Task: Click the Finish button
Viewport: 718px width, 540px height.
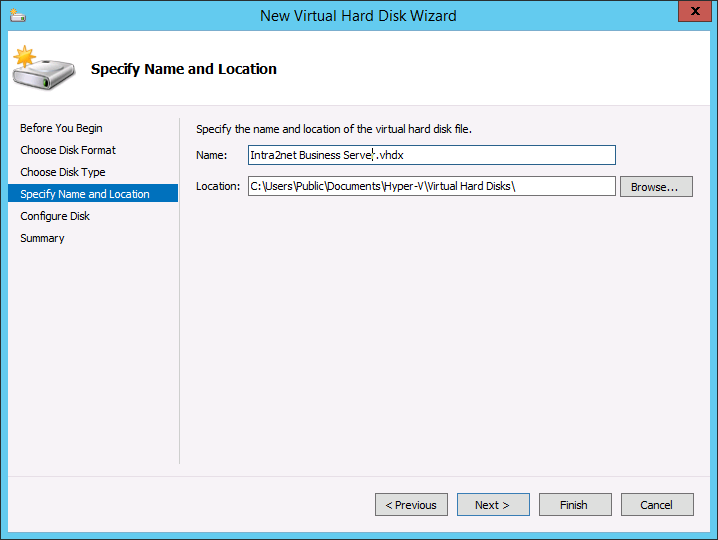Action: click(x=575, y=505)
